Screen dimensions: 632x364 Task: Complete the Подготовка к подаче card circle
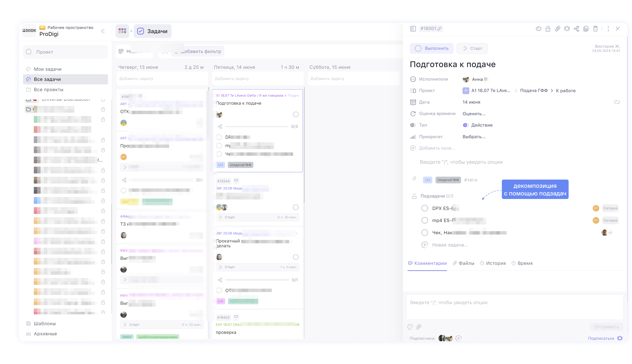point(296,115)
